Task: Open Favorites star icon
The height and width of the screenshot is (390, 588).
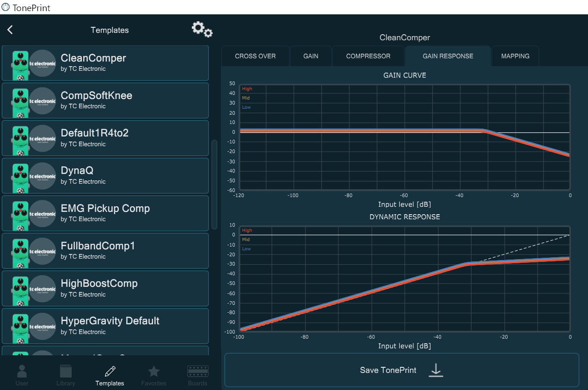Action: [153, 371]
